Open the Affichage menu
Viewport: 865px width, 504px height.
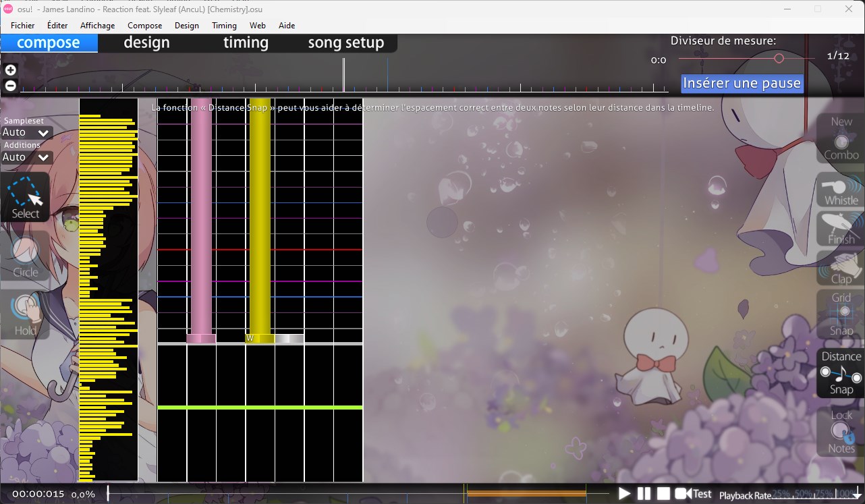click(x=97, y=26)
